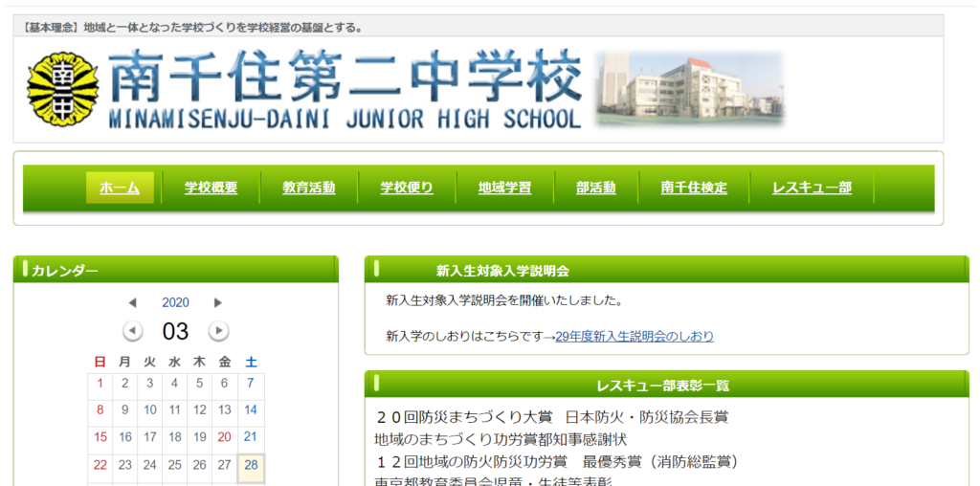
Task: Select March 22 in calendar
Action: 100,465
